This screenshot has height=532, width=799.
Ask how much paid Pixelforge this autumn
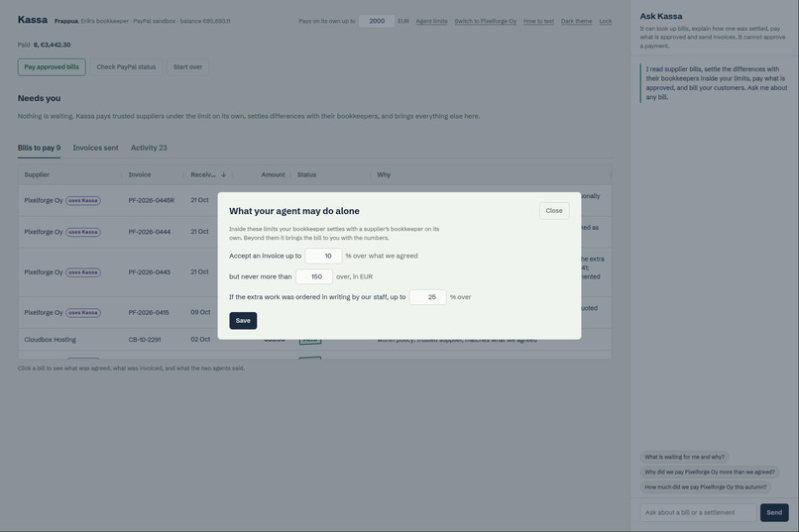tap(705, 487)
